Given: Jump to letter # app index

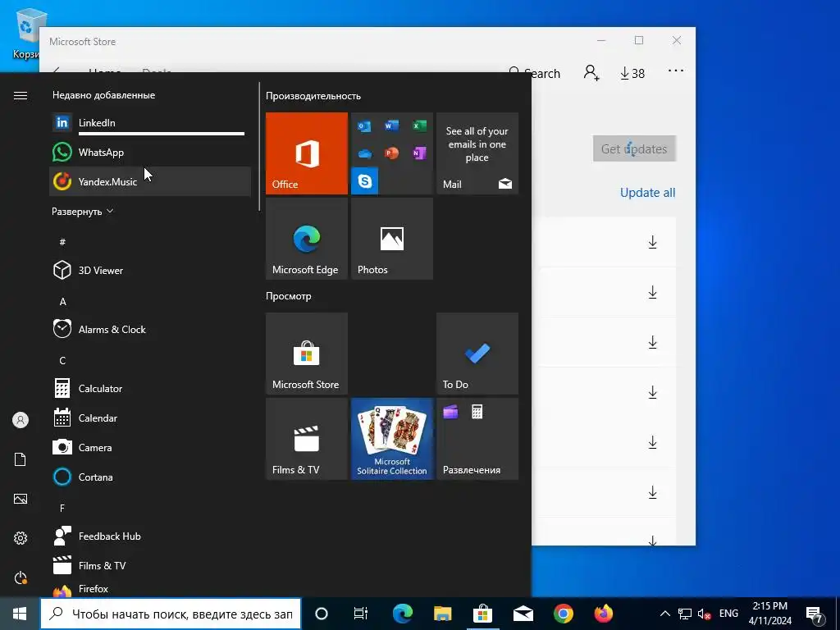Looking at the screenshot, I should tap(62, 242).
